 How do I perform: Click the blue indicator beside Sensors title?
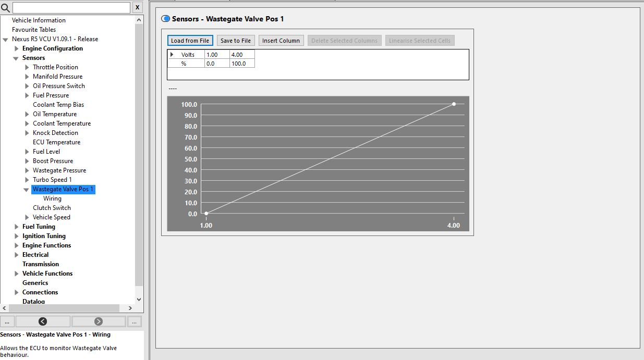tap(166, 19)
